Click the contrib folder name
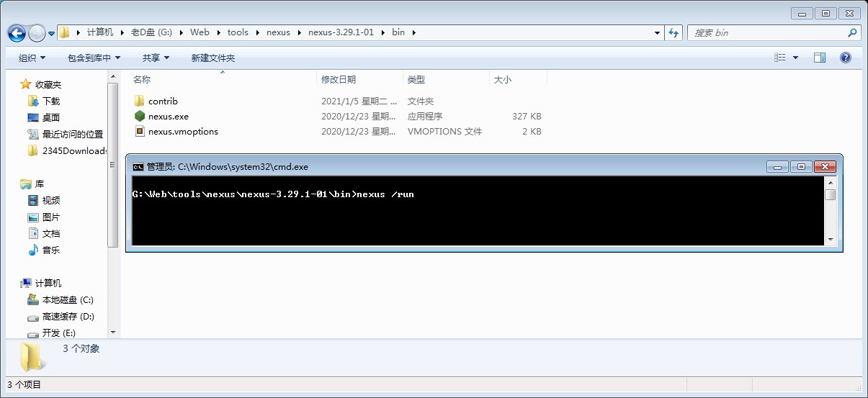This screenshot has height=398, width=868. click(x=163, y=101)
